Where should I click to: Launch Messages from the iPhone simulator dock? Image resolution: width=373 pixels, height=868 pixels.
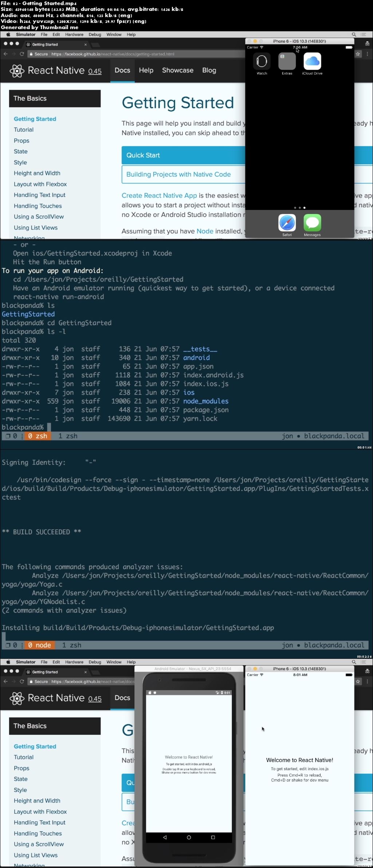(x=312, y=223)
